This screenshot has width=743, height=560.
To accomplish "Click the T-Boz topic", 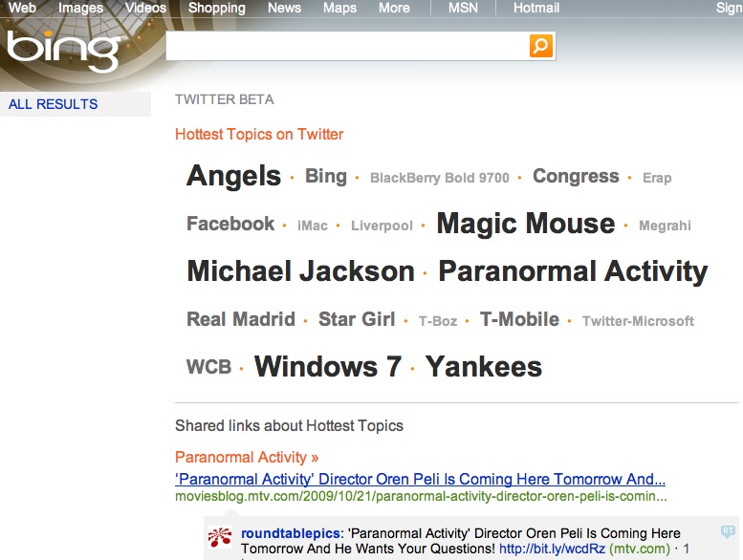I will [438, 321].
